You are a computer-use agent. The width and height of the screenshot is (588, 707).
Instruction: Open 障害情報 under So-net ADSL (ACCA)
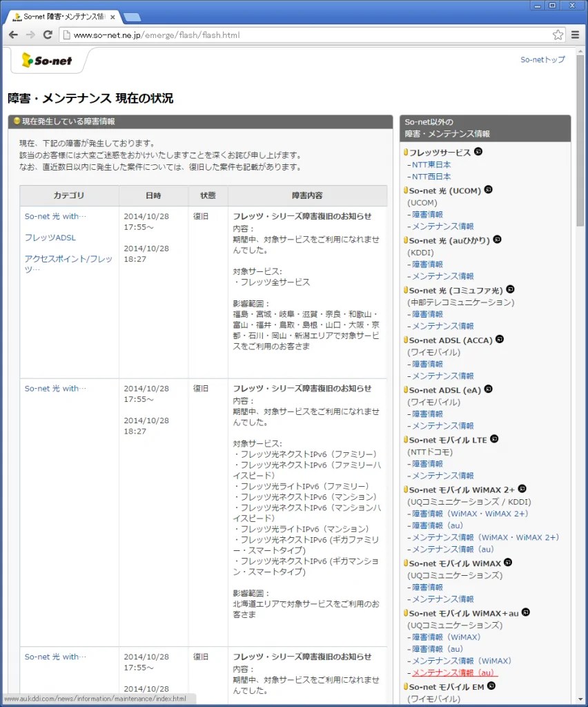coord(428,364)
